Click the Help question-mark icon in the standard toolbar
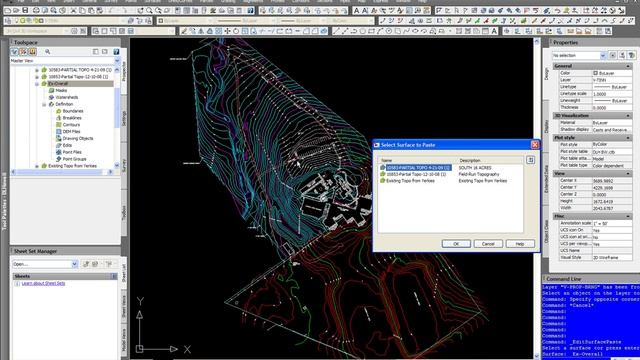The image size is (640, 360). (x=251, y=10)
